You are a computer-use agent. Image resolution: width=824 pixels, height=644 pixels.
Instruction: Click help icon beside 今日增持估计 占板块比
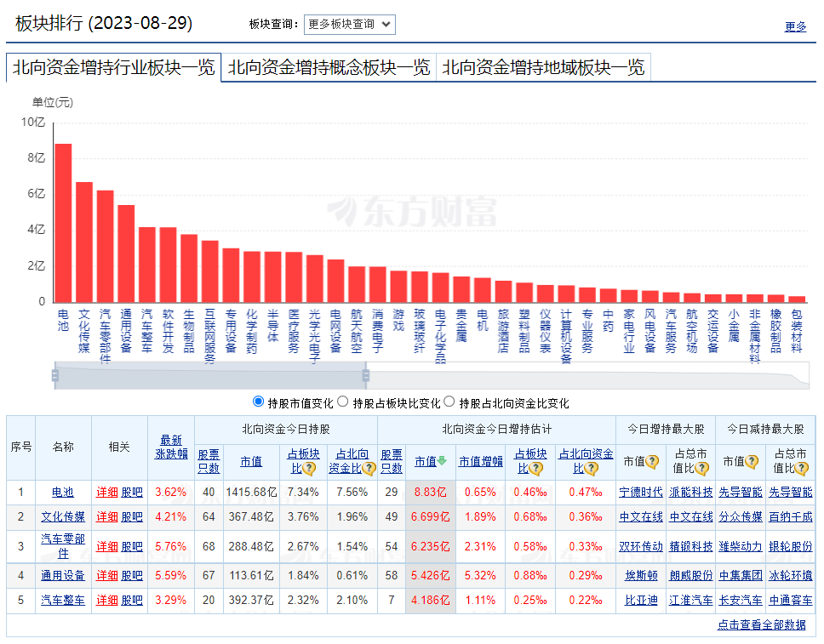click(536, 468)
